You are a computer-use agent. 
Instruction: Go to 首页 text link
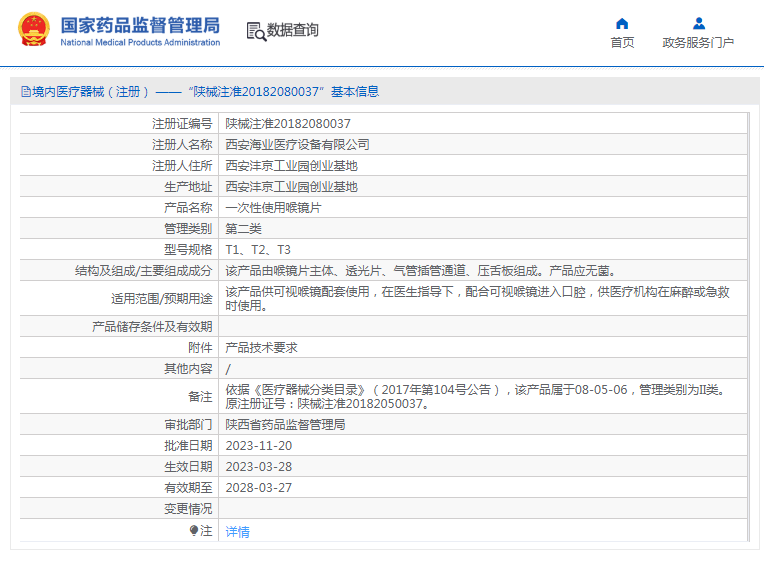click(622, 43)
